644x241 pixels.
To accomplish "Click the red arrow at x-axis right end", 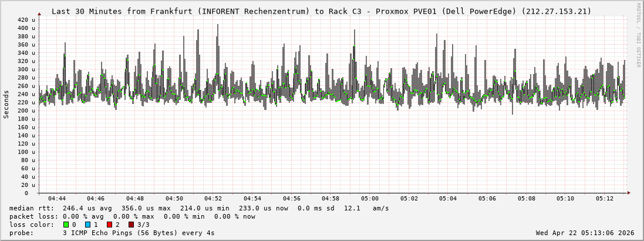I will pyautogui.click(x=628, y=193).
